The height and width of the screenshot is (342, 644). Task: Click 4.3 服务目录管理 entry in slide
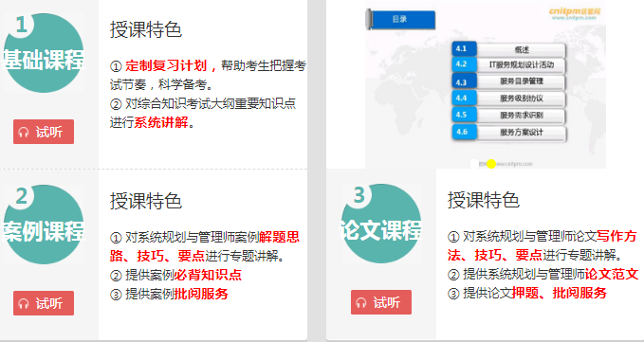(x=508, y=82)
